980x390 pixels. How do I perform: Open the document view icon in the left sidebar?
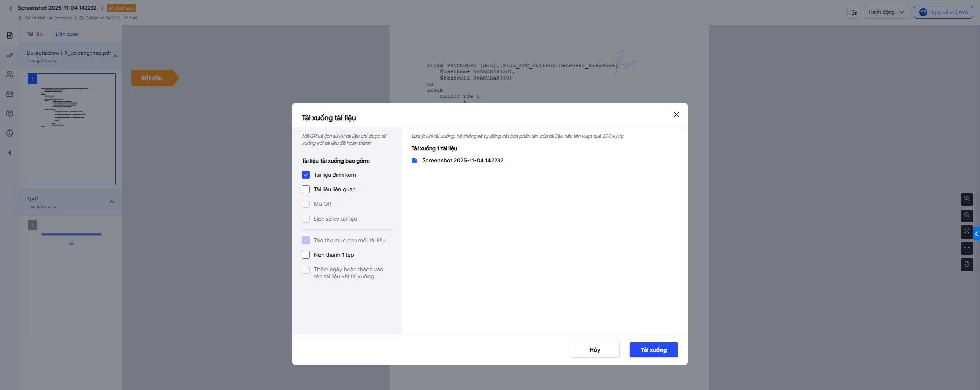10,35
